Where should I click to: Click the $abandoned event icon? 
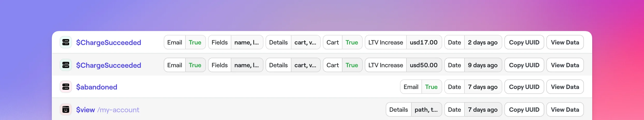click(x=66, y=87)
